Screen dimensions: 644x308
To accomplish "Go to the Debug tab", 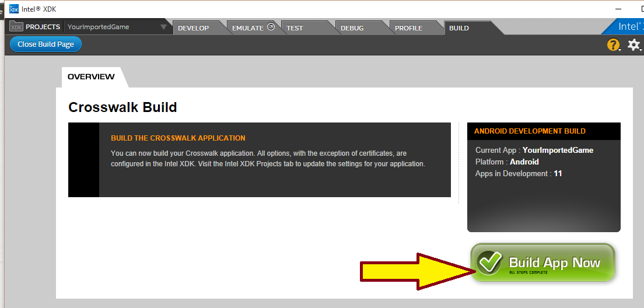I will tap(352, 28).
